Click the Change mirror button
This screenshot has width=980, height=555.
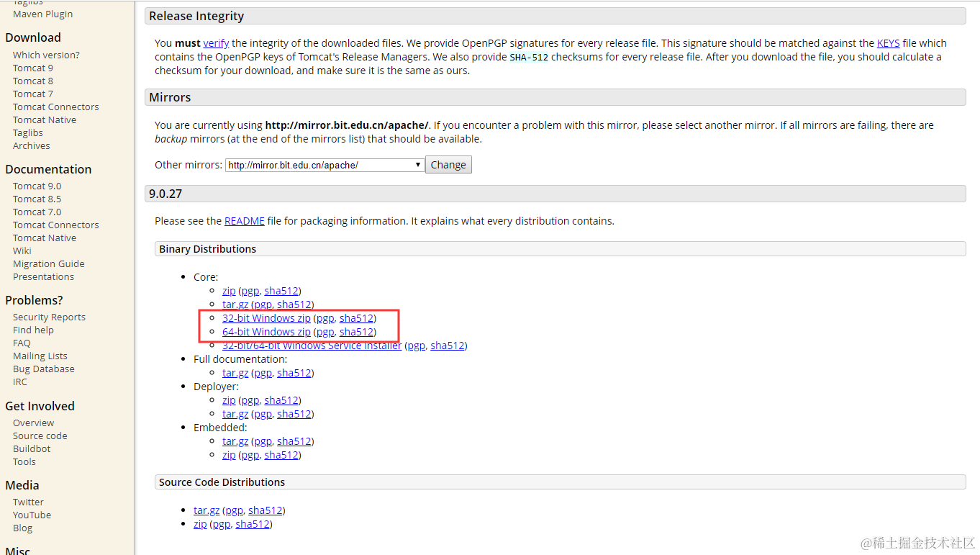point(448,165)
